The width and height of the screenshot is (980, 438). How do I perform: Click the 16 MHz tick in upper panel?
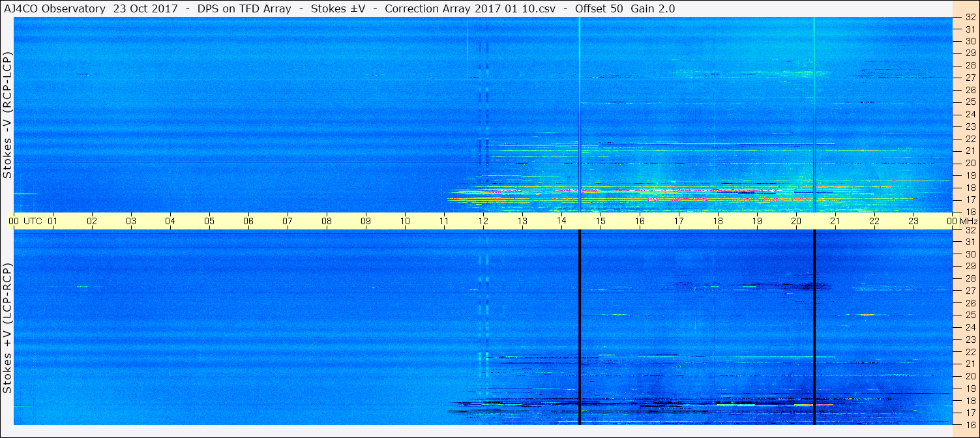[970, 212]
